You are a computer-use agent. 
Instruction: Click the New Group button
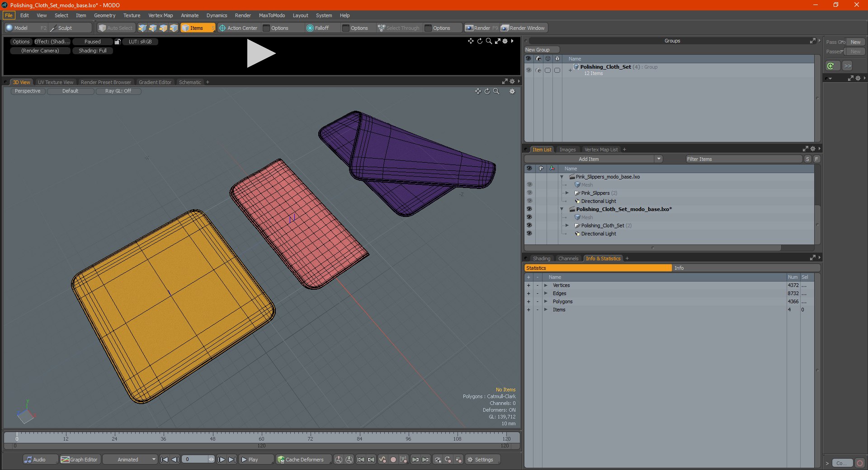[542, 50]
